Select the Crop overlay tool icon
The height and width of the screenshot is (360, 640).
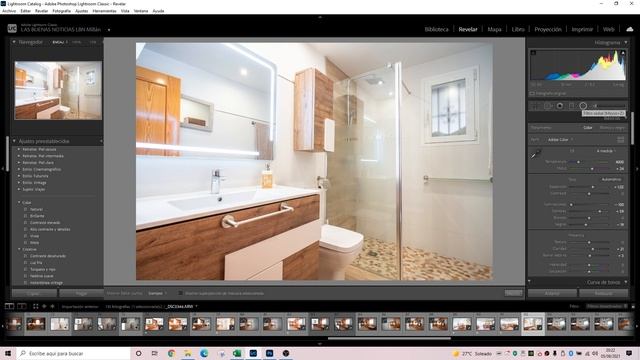pos(534,106)
